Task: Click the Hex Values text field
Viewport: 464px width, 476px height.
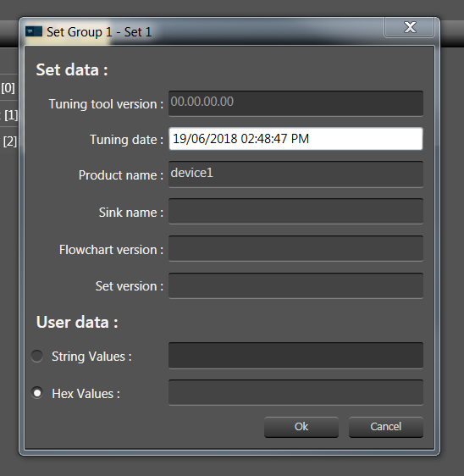Action: pos(296,392)
